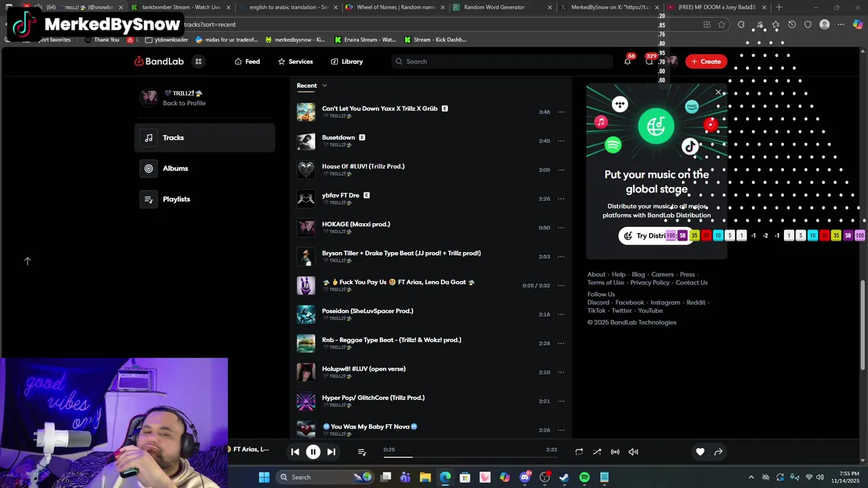The width and height of the screenshot is (868, 488).
Task: Toggle shuffle in the player bar
Action: (x=597, y=452)
